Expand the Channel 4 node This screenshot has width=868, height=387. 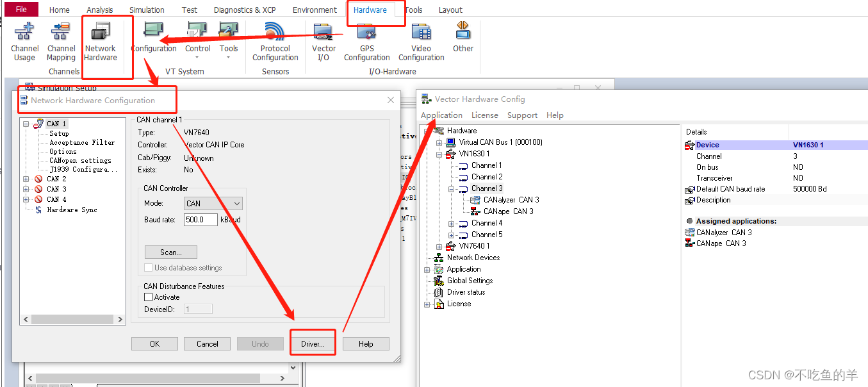coord(452,224)
